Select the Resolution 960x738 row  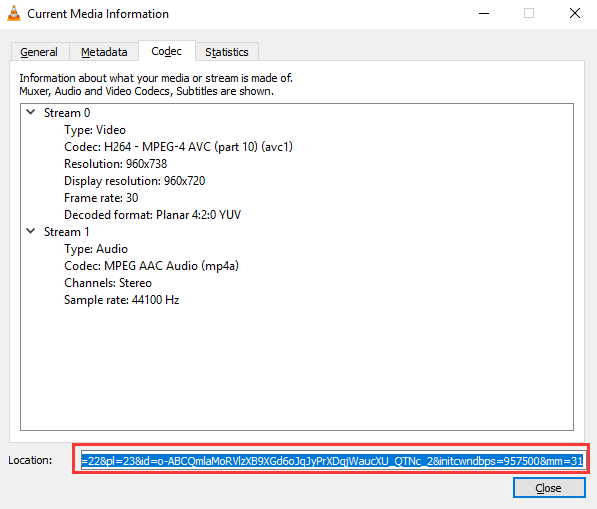tap(115, 164)
